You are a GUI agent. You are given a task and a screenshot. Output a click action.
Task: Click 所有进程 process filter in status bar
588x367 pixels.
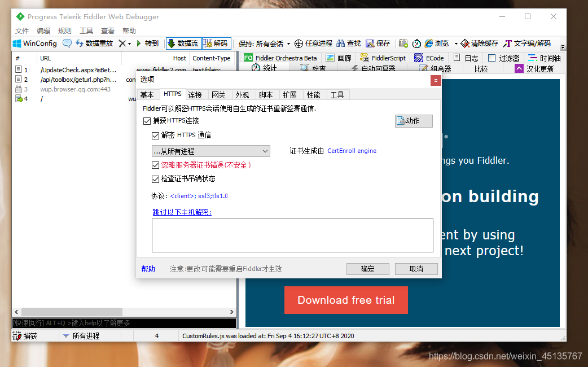click(x=81, y=336)
